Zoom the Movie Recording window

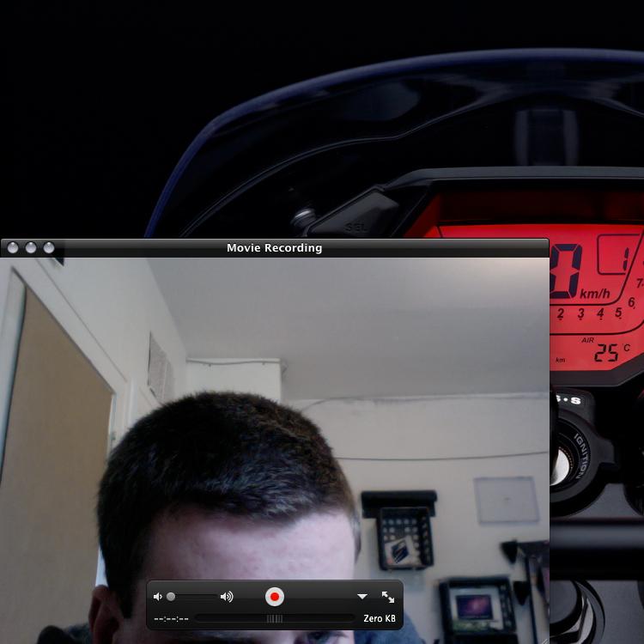tap(49, 248)
